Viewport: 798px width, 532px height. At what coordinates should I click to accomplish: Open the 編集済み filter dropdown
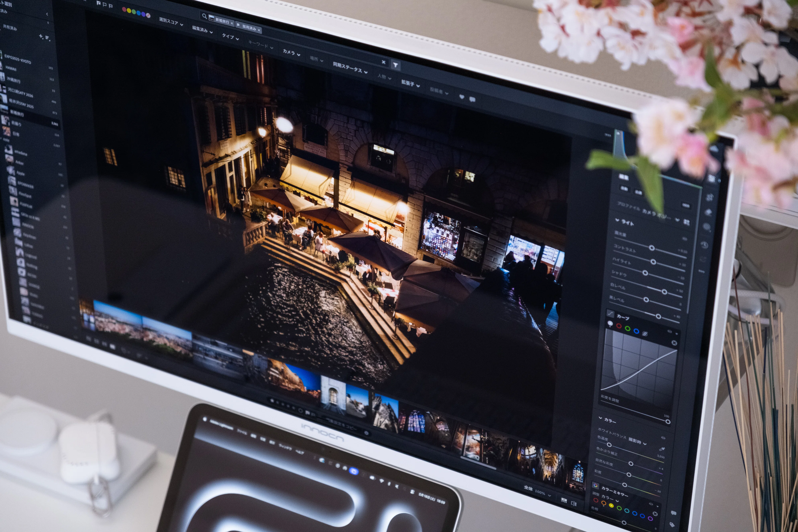(202, 30)
